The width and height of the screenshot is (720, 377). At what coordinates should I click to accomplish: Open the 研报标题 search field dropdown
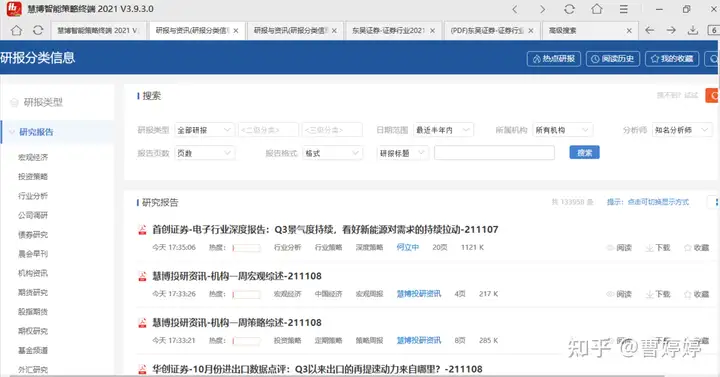403,153
